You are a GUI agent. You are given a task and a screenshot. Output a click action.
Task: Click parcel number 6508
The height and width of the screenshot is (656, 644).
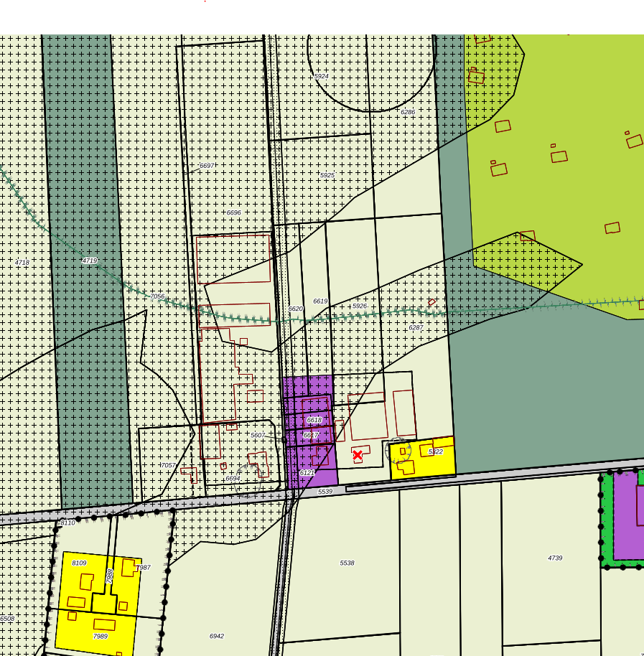coord(7,619)
